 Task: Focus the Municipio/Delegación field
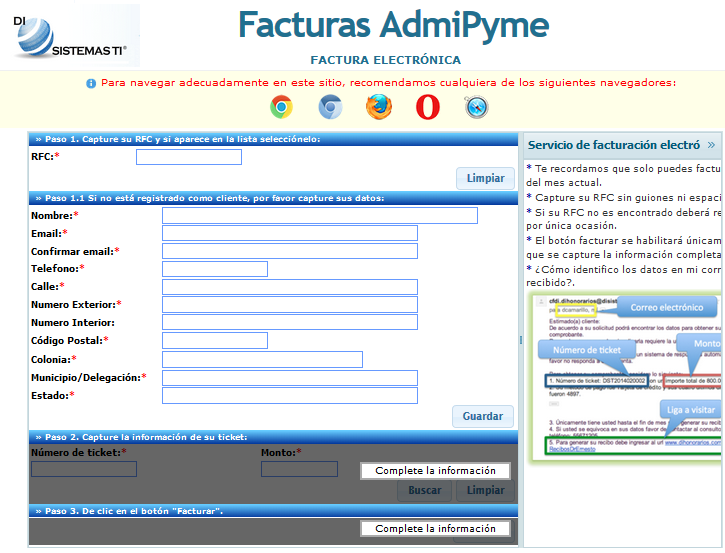pos(290,378)
